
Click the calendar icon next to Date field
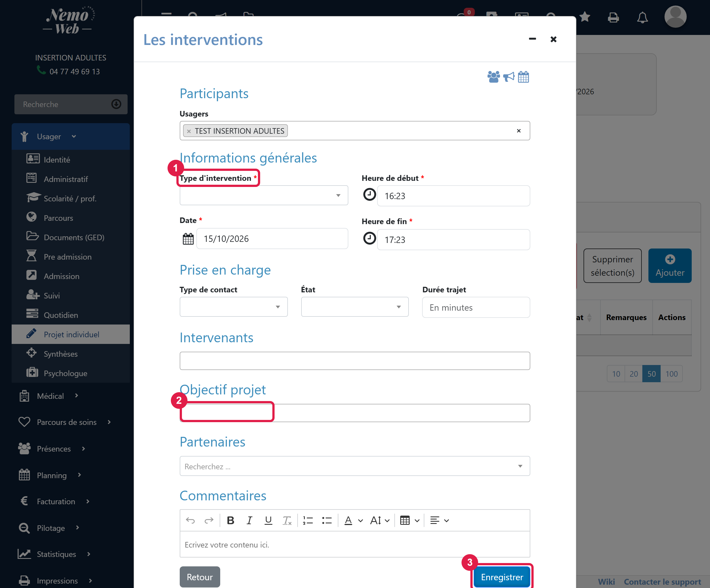coord(188,239)
